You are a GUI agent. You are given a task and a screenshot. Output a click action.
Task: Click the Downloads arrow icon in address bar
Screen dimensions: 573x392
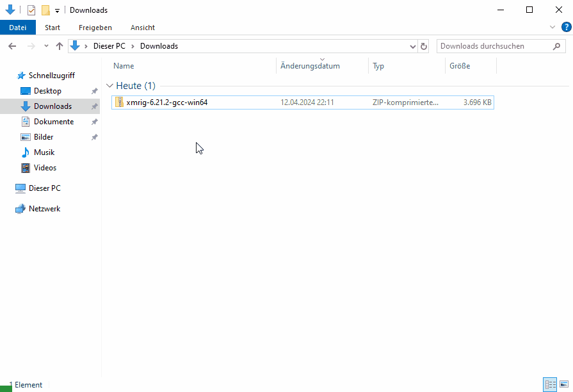point(75,45)
